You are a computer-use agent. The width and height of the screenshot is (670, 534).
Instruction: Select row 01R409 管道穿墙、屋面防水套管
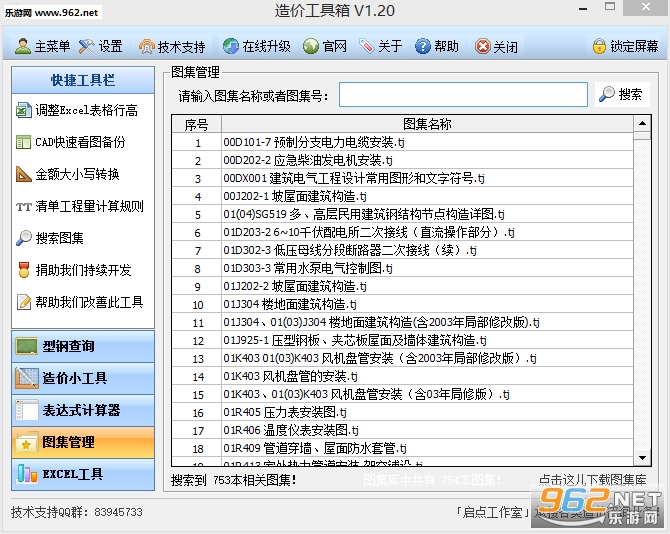(x=403, y=448)
